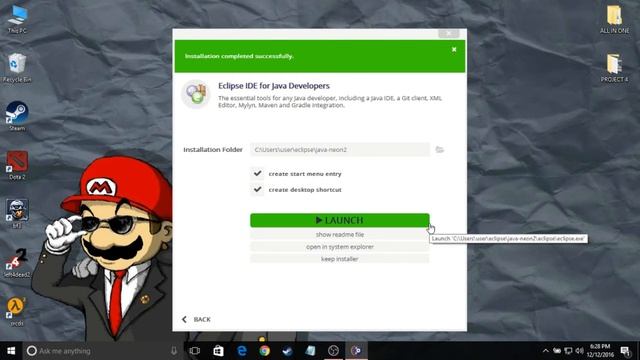This screenshot has height=360, width=640.
Task: Select the PROJECT 4 folder
Action: tap(614, 68)
